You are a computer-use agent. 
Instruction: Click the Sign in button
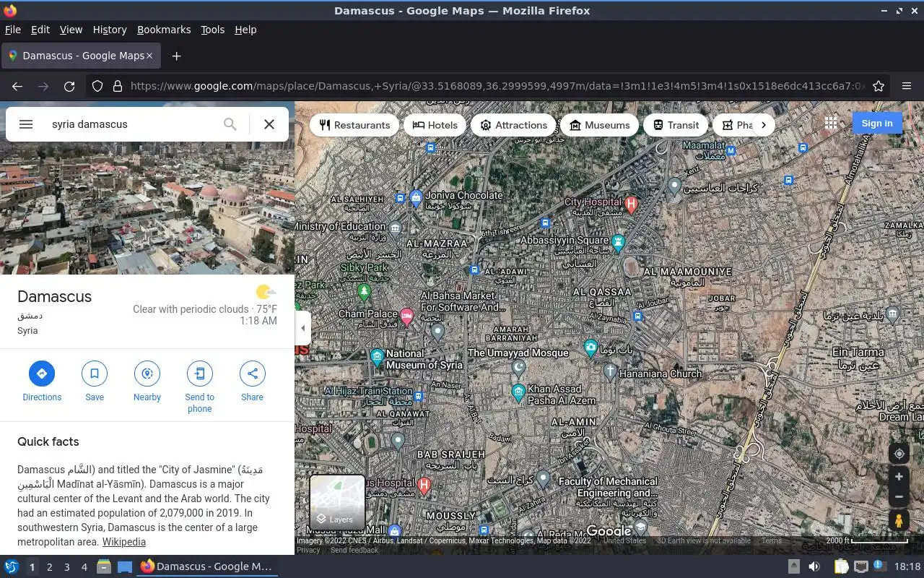coord(877,124)
